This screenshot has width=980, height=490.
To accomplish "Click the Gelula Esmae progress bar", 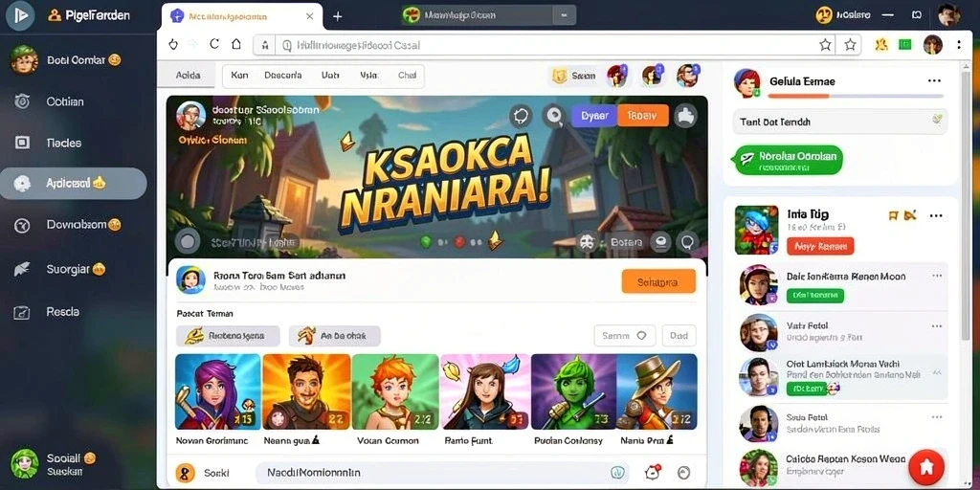I will tap(855, 97).
